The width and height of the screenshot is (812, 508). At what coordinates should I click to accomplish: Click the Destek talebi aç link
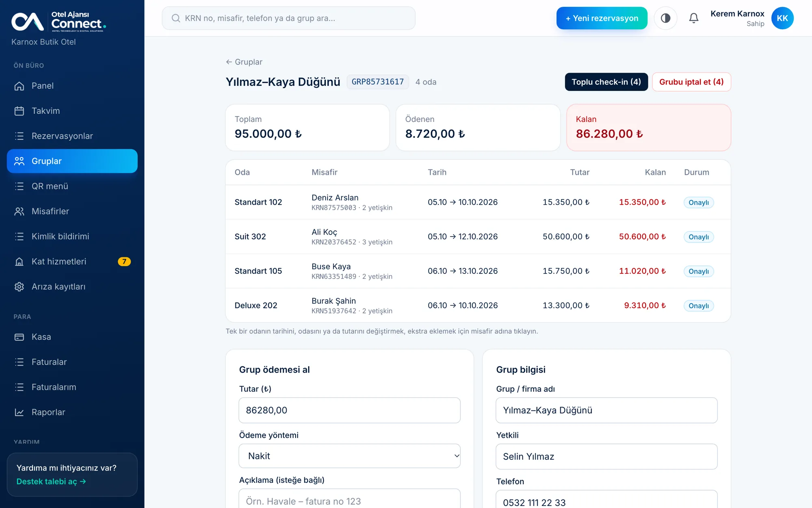pyautogui.click(x=51, y=482)
